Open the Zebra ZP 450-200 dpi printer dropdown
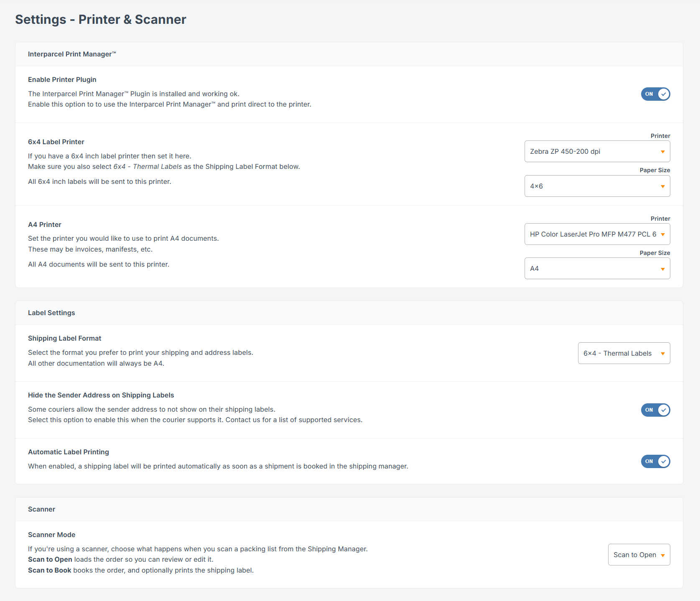Image resolution: width=700 pixels, height=601 pixels. [x=597, y=151]
